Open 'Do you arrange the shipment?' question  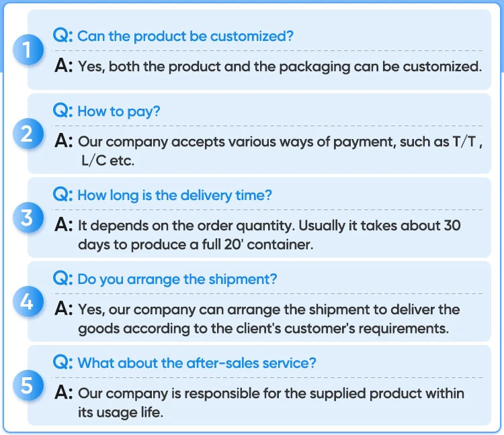(177, 279)
